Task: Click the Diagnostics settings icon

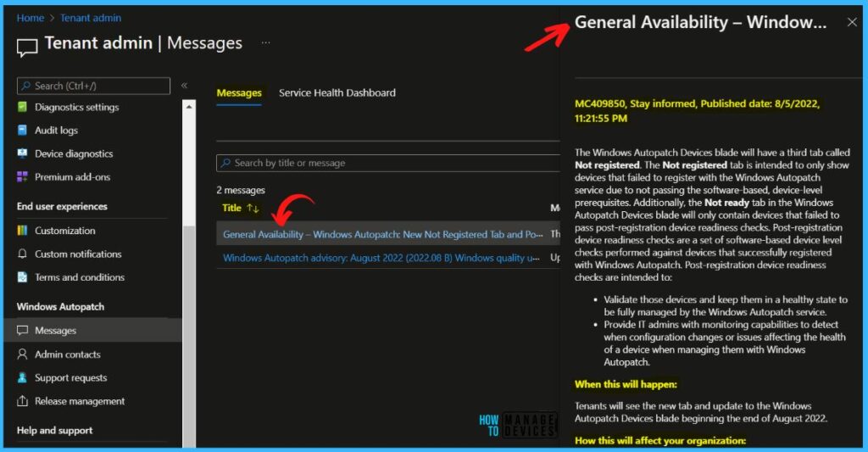Action: [x=22, y=107]
